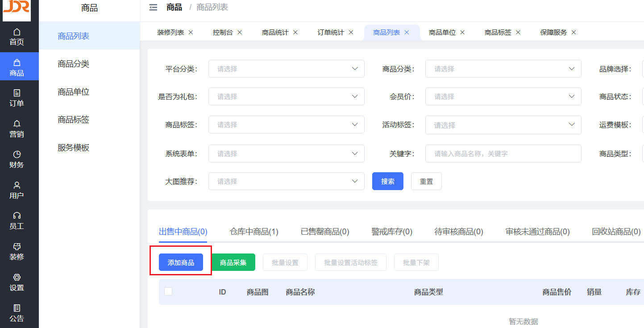Switch to the 控制台 tab
Image resolution: width=644 pixels, height=328 pixels.
point(223,33)
